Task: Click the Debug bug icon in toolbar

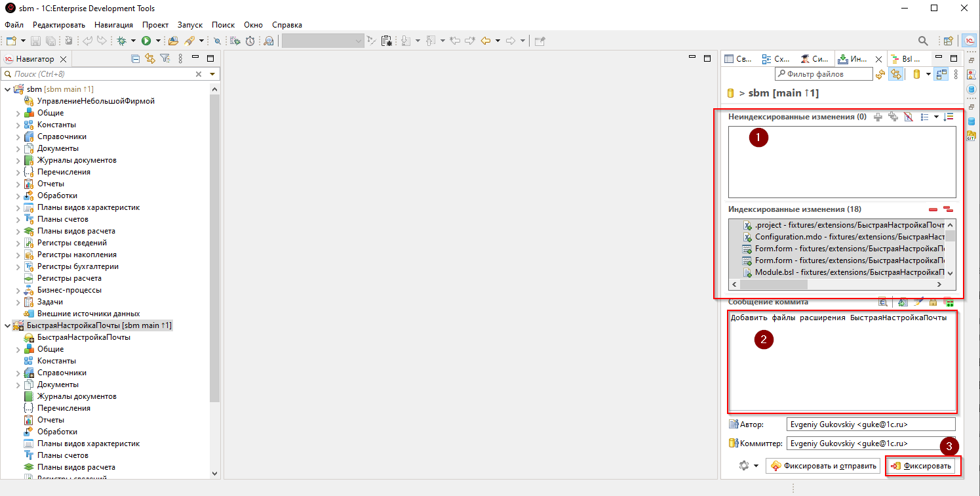Action: (121, 41)
